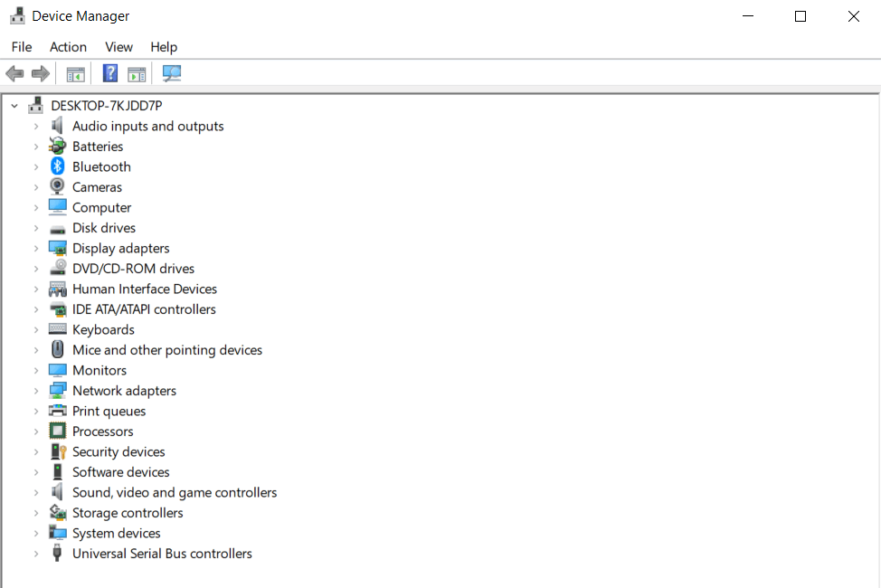Go back with the left arrow toolbar icon
Viewport: 881px width, 588px height.
click(14, 73)
